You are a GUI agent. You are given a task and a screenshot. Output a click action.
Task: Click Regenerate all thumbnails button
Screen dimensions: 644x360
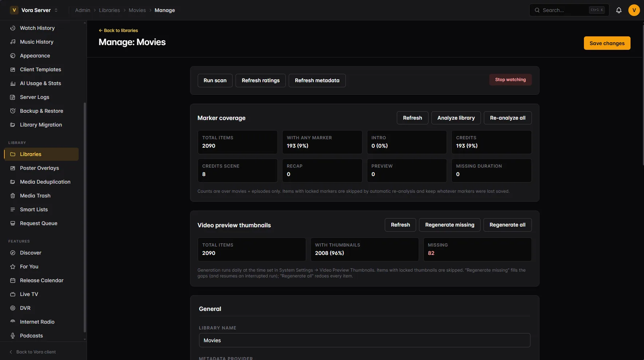pos(507,225)
